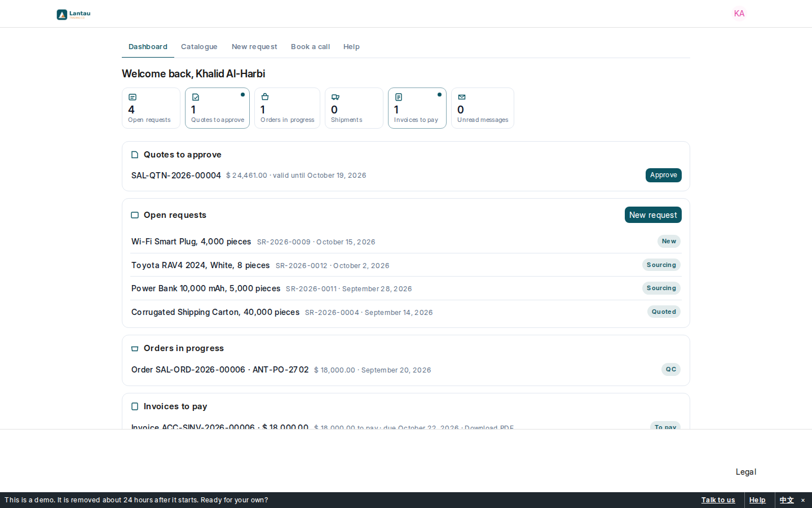Open the Corrugated Shipping Carton request
The width and height of the screenshot is (812, 508).
(x=406, y=312)
